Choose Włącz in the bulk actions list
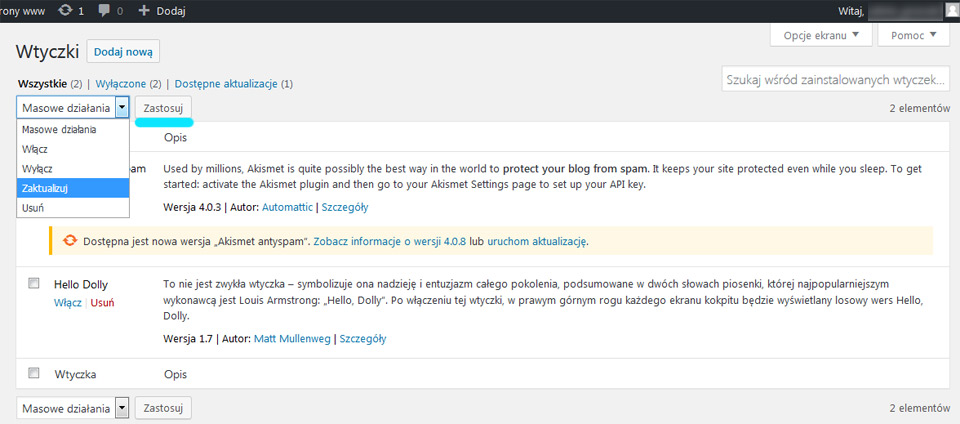The width and height of the screenshot is (960, 424). [x=73, y=149]
